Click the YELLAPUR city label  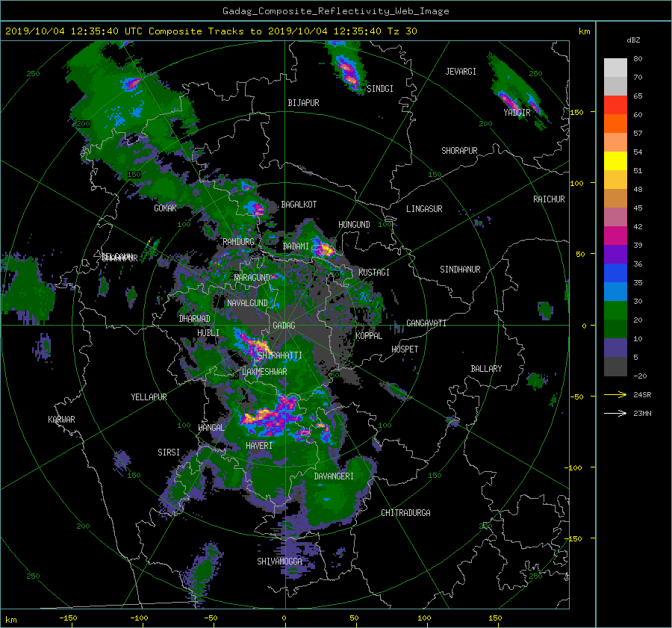[x=149, y=397]
